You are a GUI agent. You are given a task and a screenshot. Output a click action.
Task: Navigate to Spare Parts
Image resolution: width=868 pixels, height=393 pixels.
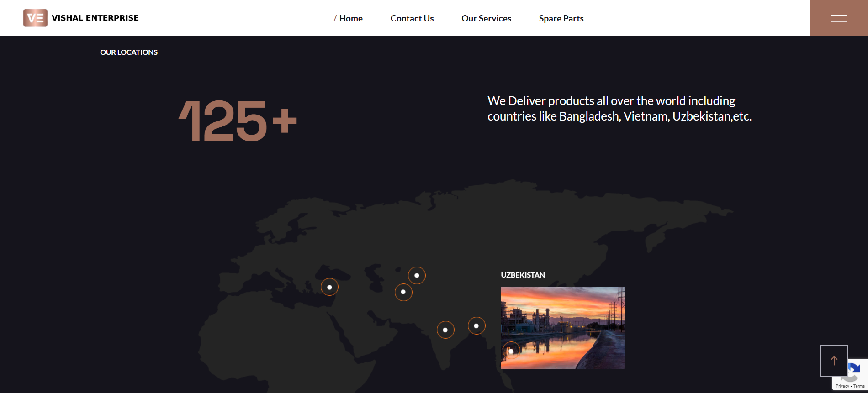click(x=561, y=18)
